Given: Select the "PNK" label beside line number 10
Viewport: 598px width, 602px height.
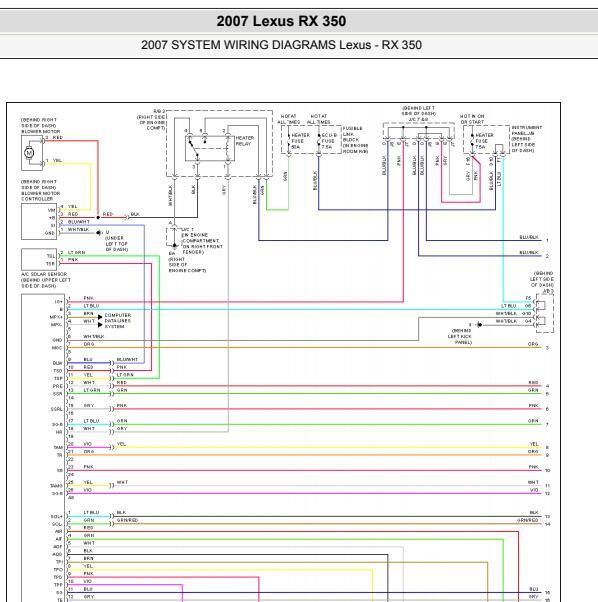Looking at the screenshot, I should (x=534, y=467).
